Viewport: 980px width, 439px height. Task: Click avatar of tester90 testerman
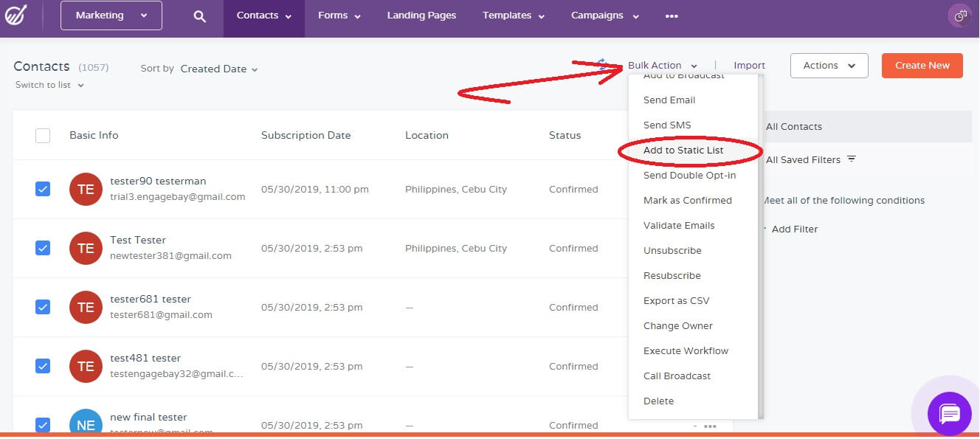coord(86,190)
